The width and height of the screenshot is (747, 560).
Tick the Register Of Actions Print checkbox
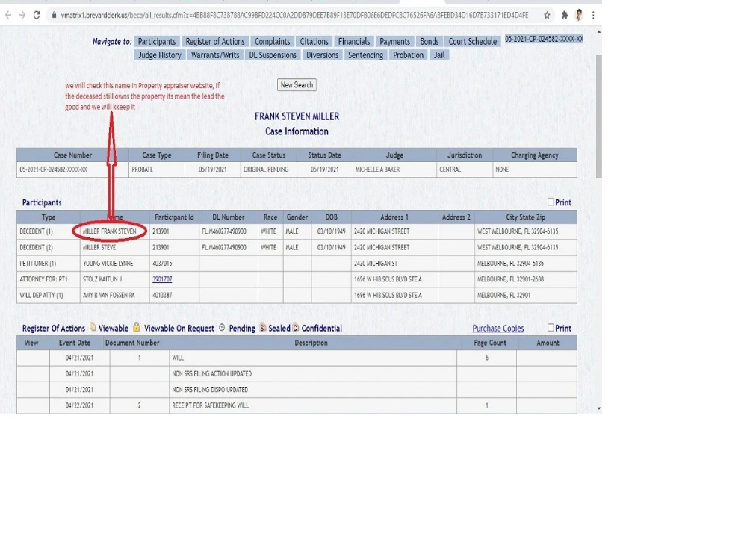click(551, 328)
